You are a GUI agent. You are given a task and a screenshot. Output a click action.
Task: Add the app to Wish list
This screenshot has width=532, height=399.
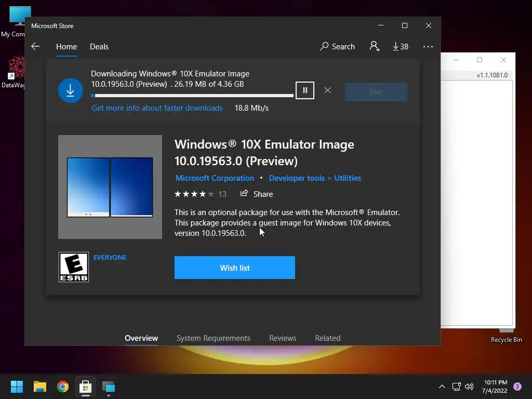(x=235, y=268)
